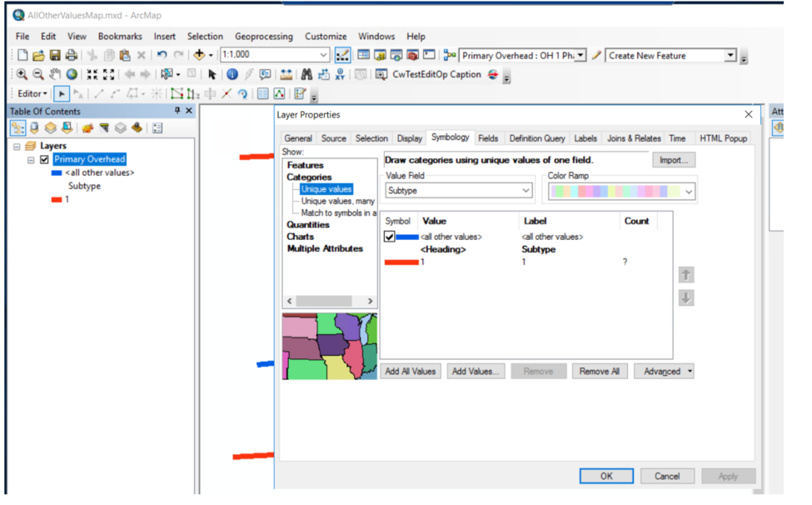This screenshot has height=505, width=812.
Task: Create a new map document
Action: [22, 55]
